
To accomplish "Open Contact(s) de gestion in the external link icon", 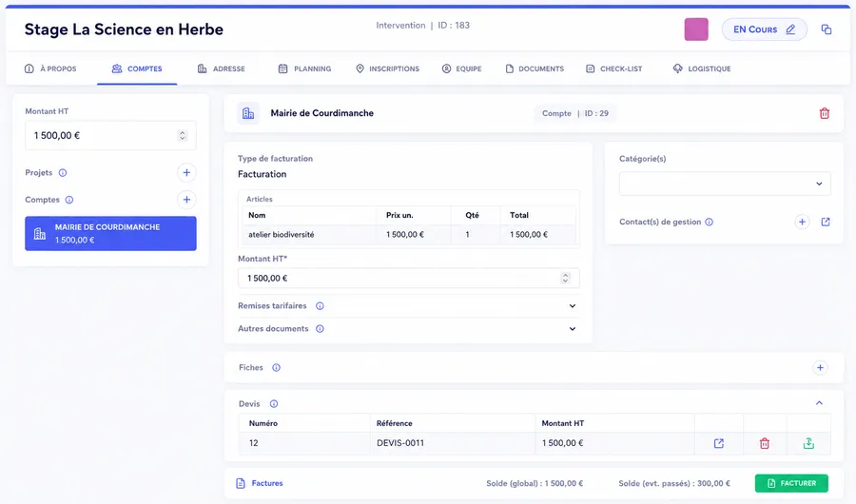I will pos(826,223).
